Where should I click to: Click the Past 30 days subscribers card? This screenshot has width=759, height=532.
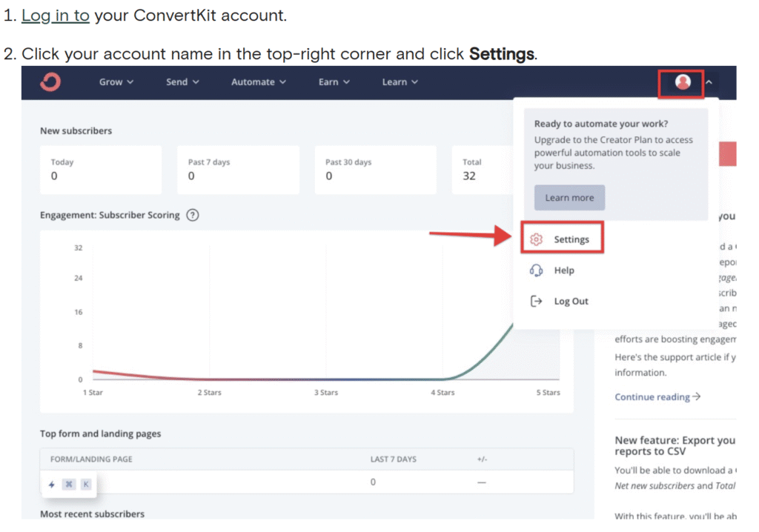375,170
